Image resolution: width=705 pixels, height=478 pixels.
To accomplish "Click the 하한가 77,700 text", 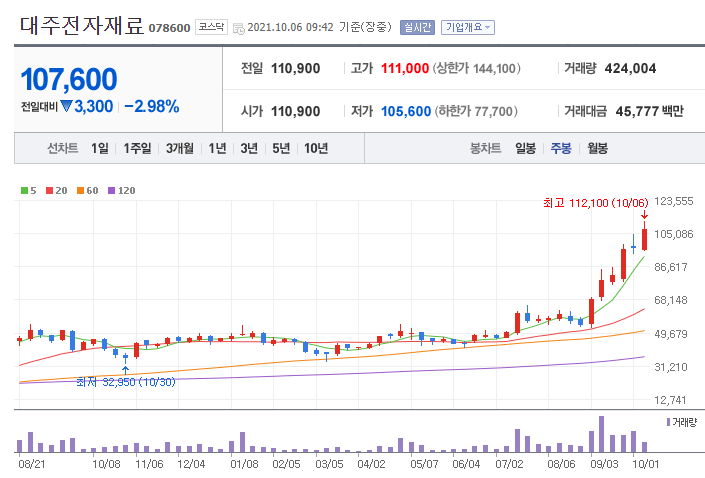I will point(476,111).
